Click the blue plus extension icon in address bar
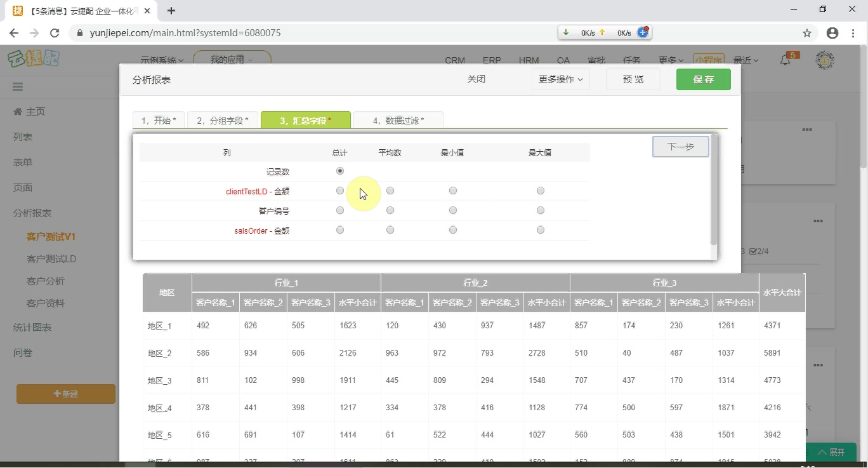The width and height of the screenshot is (868, 468). (643, 32)
